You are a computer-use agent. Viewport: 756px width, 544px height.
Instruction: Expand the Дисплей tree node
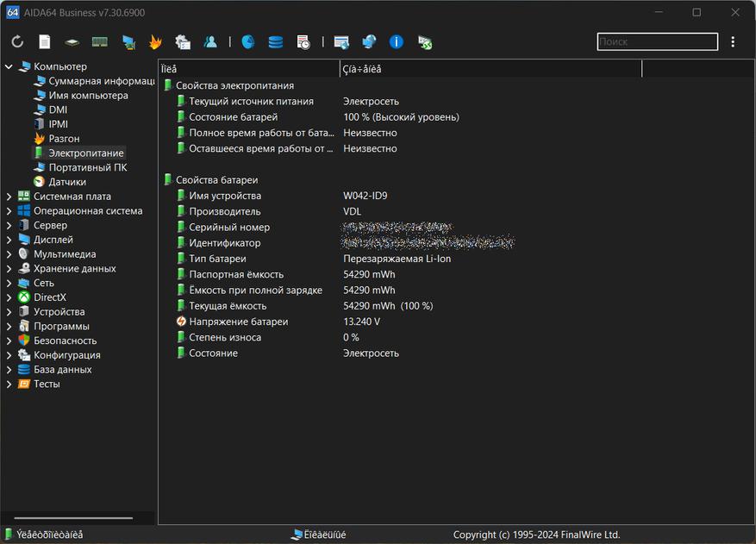[9, 240]
